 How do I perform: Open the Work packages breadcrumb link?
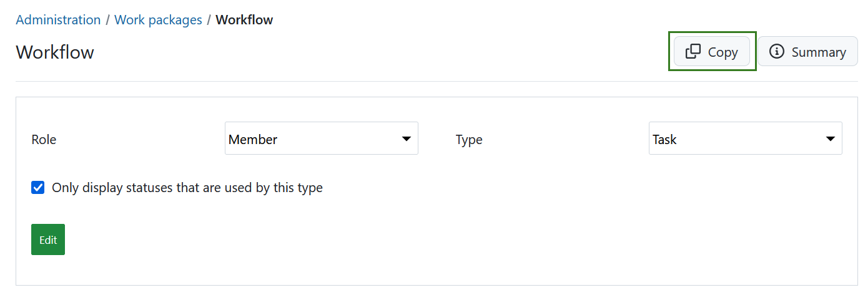point(158,20)
